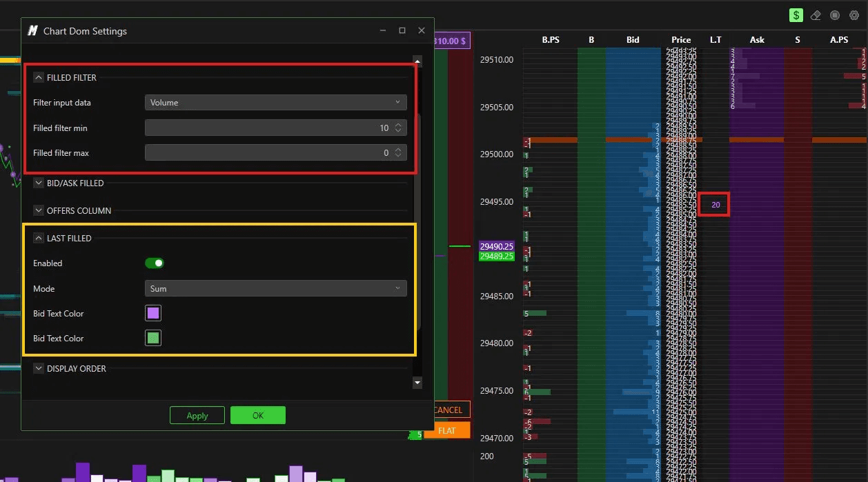Click the Apply button
This screenshot has width=868, height=482.
point(197,415)
